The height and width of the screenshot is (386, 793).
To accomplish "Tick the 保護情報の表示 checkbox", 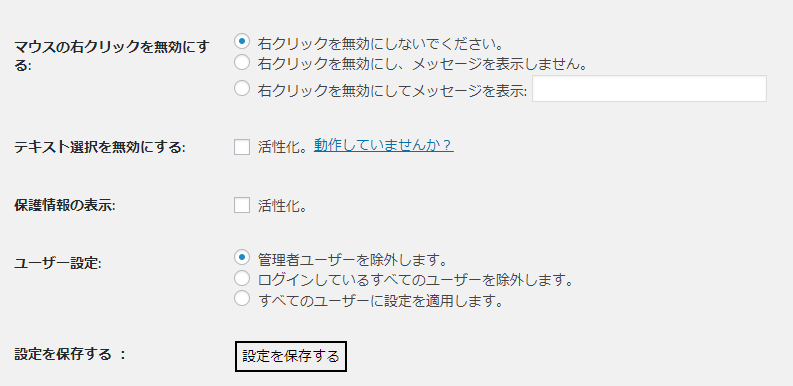I will click(242, 205).
